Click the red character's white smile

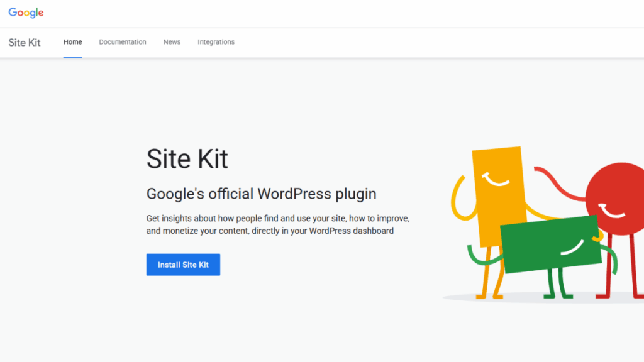pos(612,212)
